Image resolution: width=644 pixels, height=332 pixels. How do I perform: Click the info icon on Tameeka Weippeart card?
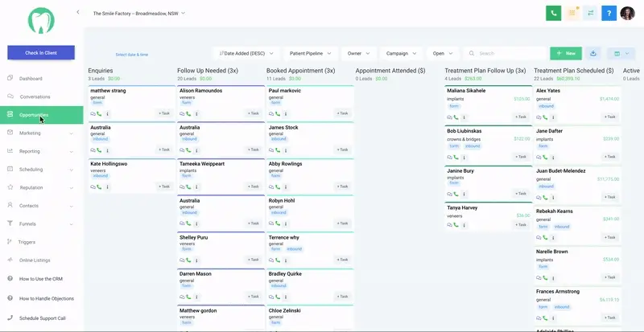[x=196, y=186]
